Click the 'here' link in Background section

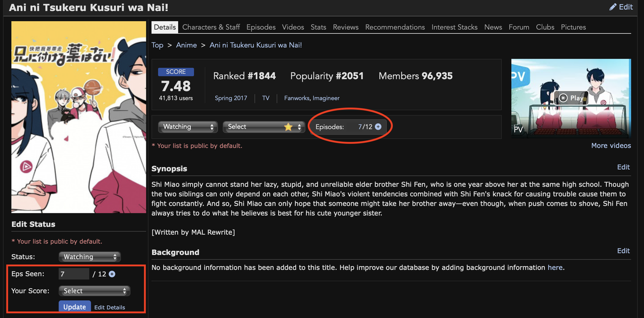(555, 267)
